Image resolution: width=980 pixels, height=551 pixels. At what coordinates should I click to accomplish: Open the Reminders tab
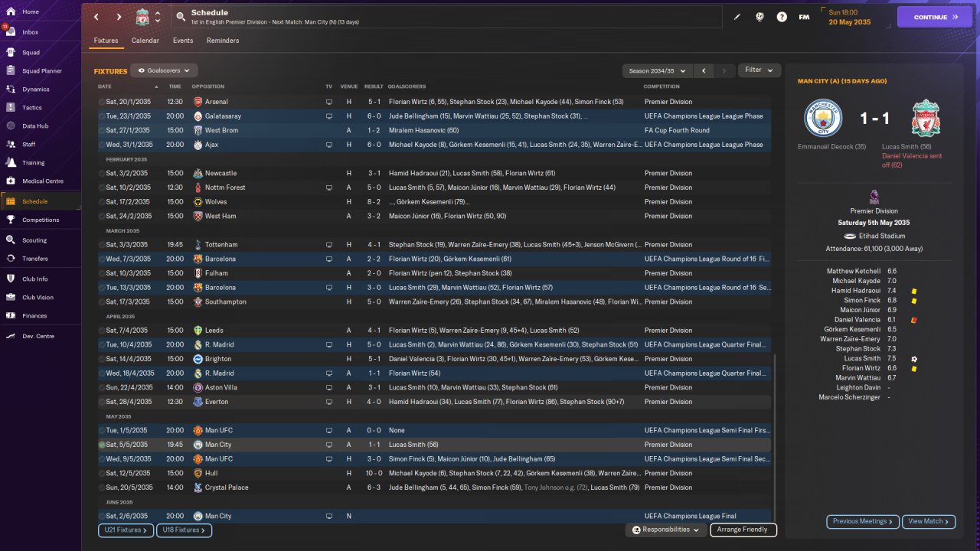tap(223, 41)
